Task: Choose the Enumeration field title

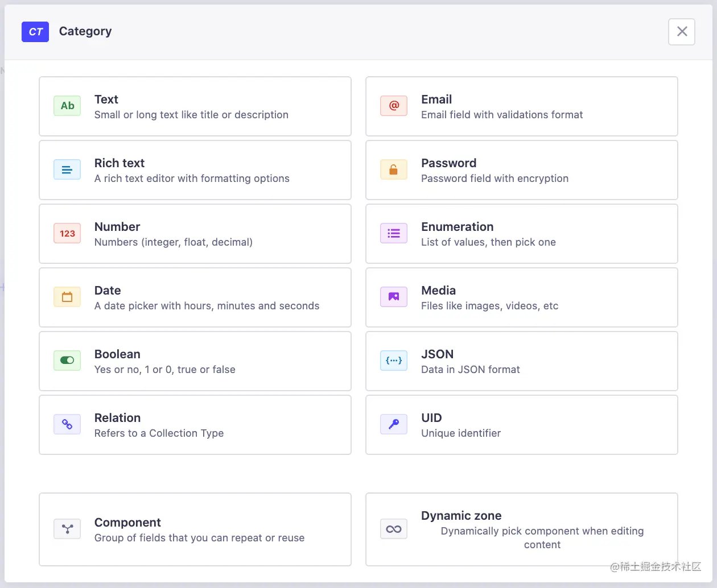Action: tap(458, 227)
